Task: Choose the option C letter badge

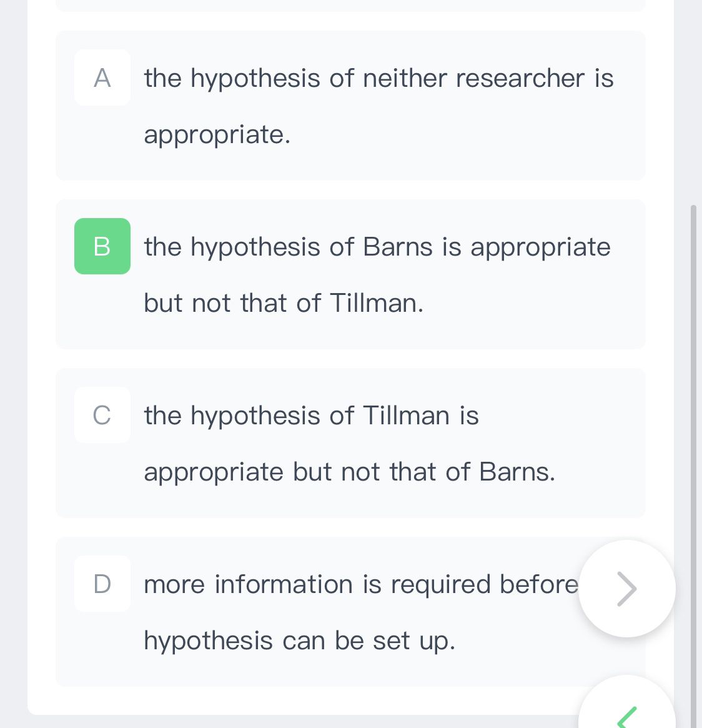Action: point(102,415)
